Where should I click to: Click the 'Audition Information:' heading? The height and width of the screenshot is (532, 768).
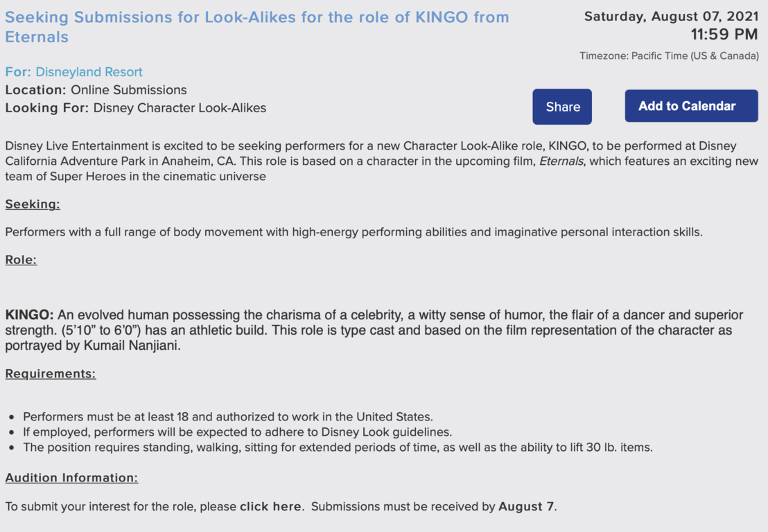71,478
